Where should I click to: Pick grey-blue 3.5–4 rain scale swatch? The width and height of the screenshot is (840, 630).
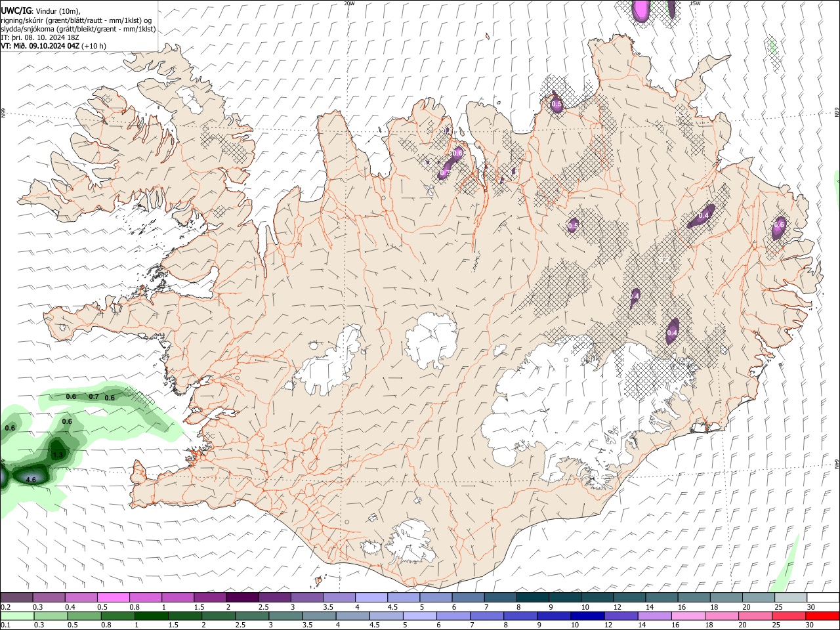pos(319,616)
